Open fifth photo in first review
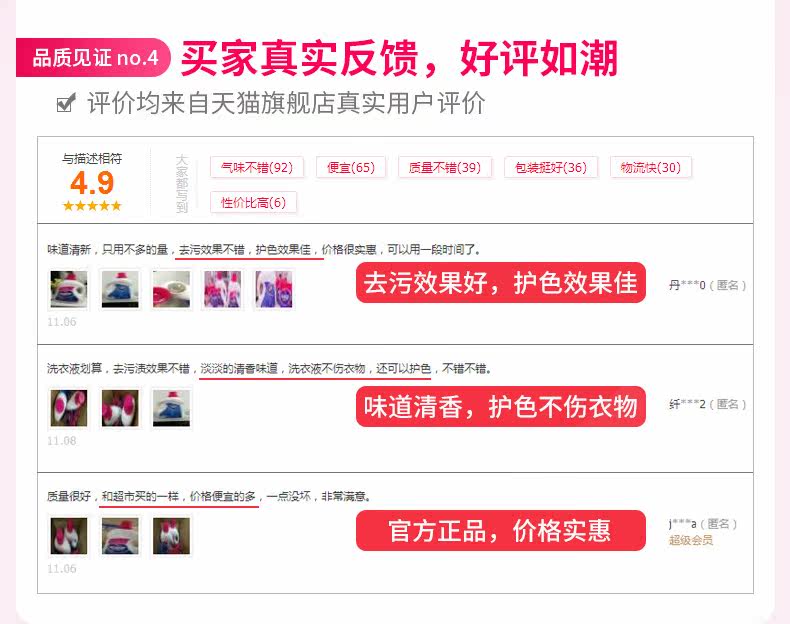790x624 pixels. [274, 290]
